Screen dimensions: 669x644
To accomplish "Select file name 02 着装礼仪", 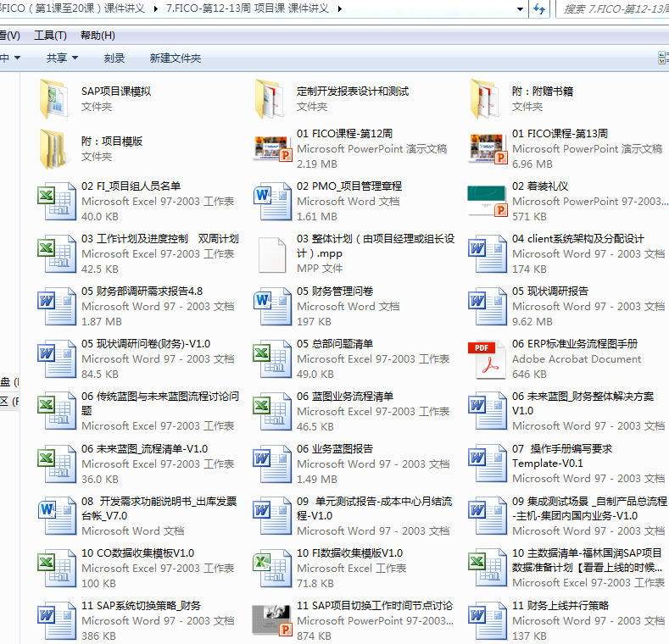I will pyautogui.click(x=540, y=186).
